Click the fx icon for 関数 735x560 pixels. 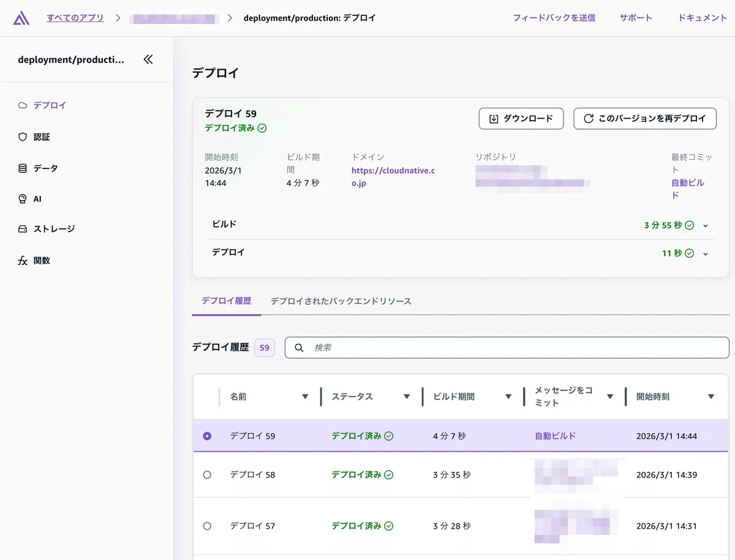[23, 261]
